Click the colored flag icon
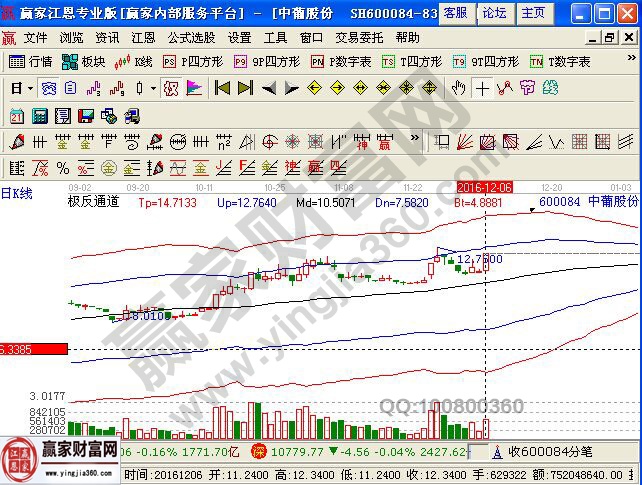642x485 pixels. click(x=194, y=88)
